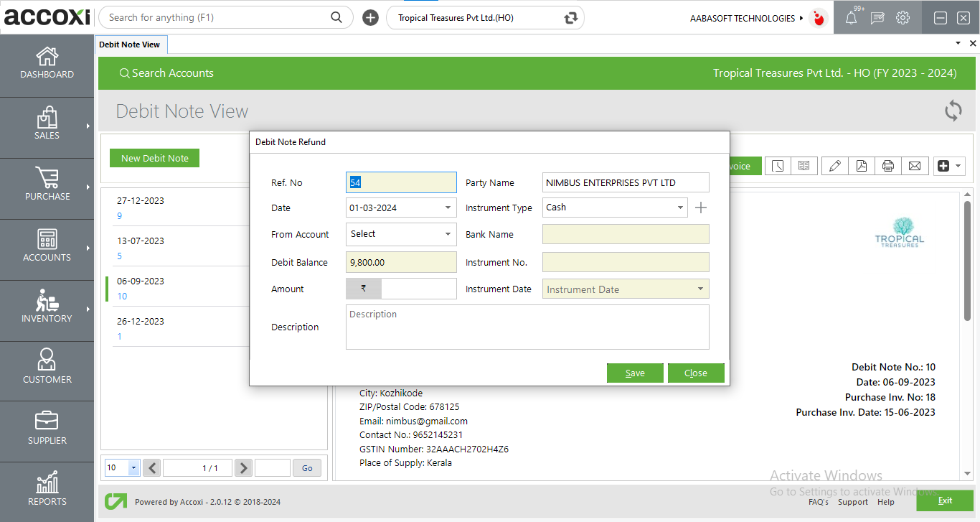This screenshot has width=980, height=522.
Task: Click the quick add plus icon in header
Action: 370,18
